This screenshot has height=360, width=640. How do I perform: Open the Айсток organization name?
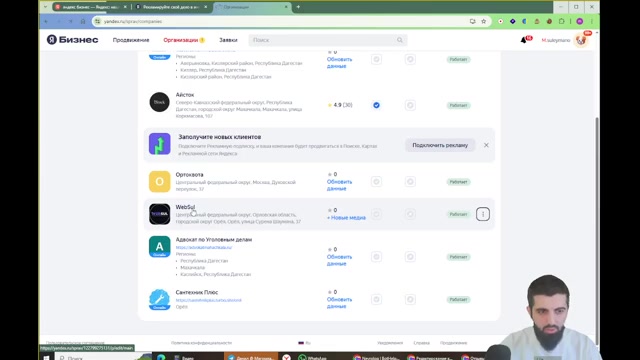pyautogui.click(x=185, y=95)
